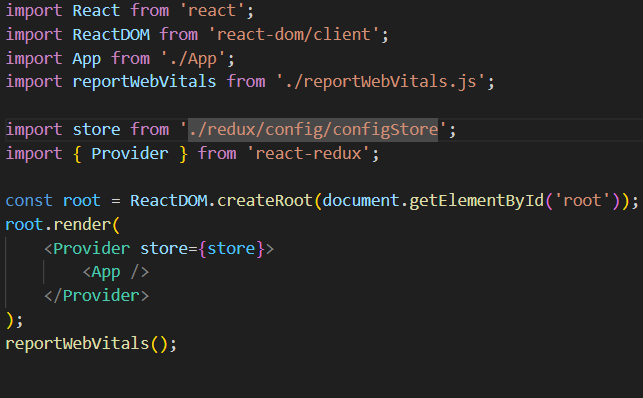Click the Provider name inside curly braces
Image resolution: width=643 pixels, height=398 pixels.
(x=130, y=154)
